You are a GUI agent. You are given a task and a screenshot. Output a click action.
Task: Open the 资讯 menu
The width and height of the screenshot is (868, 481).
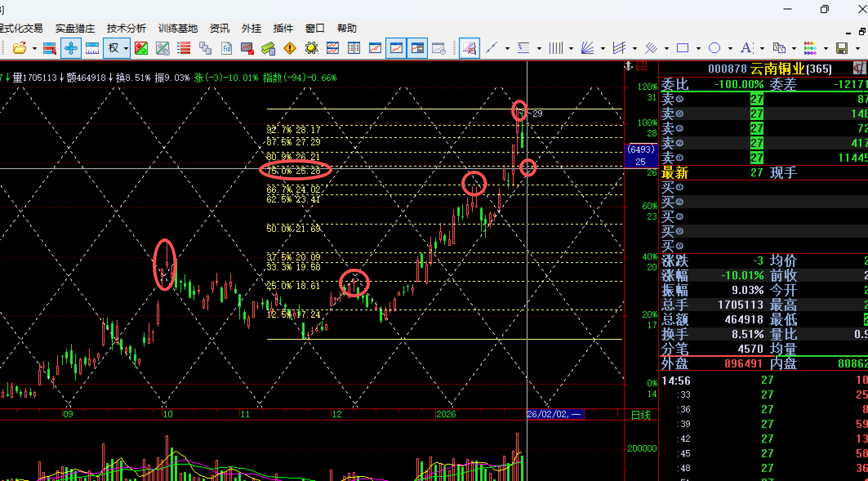(219, 28)
